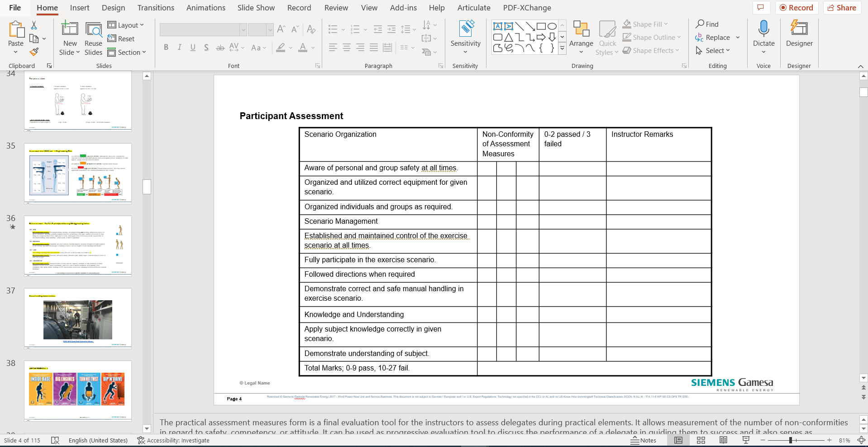Image resolution: width=868 pixels, height=447 pixels.
Task: Click the Sensitivity label icon
Action: click(466, 29)
